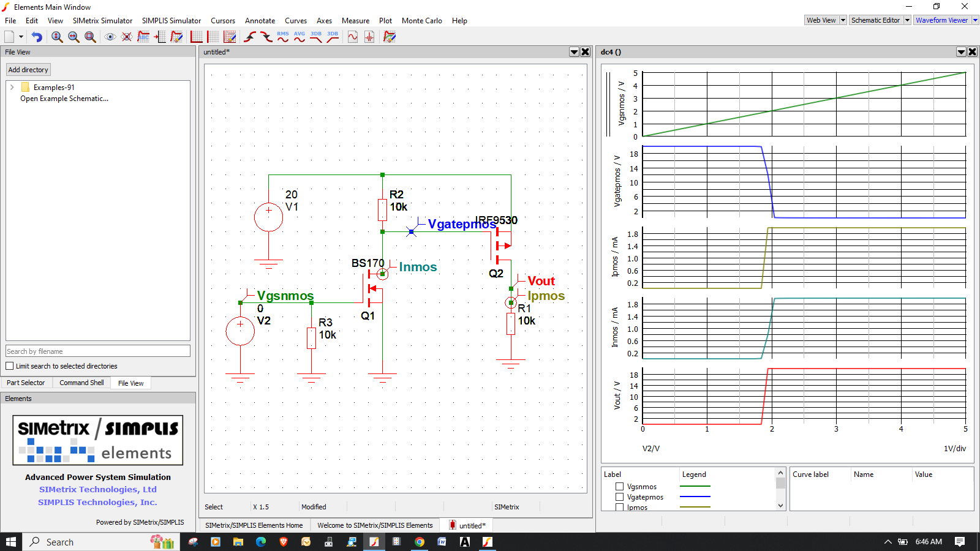Image resolution: width=980 pixels, height=551 pixels.
Task: Click the new grid red vertical bar icon
Action: point(213,37)
